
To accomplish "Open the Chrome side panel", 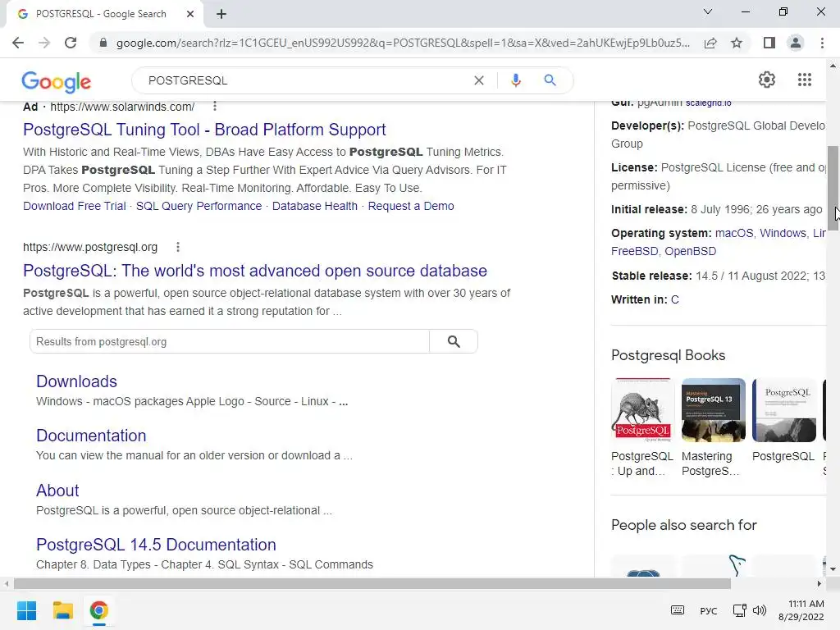I will [769, 43].
